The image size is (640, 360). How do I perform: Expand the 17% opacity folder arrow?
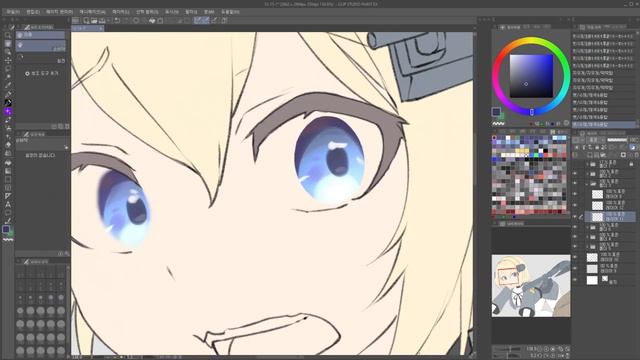(x=587, y=164)
